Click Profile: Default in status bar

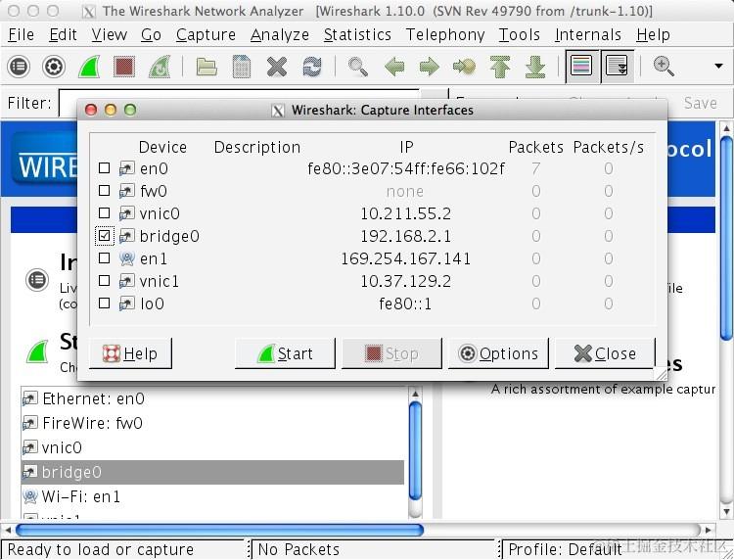coord(565,549)
